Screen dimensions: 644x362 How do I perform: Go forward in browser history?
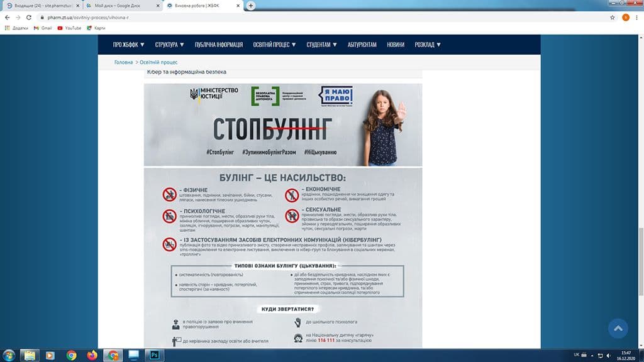(x=18, y=18)
